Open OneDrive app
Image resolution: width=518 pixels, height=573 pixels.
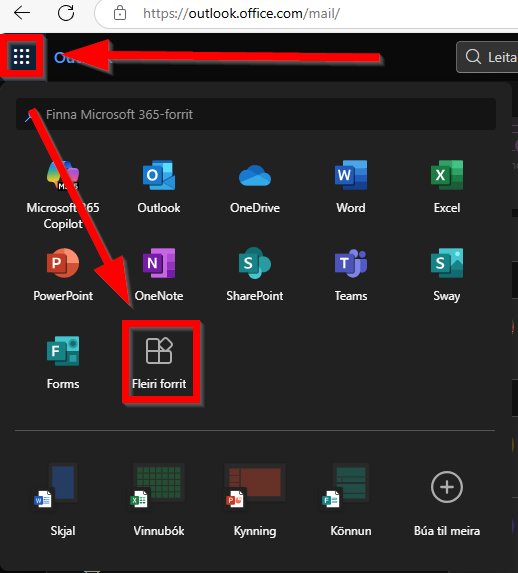pos(255,187)
